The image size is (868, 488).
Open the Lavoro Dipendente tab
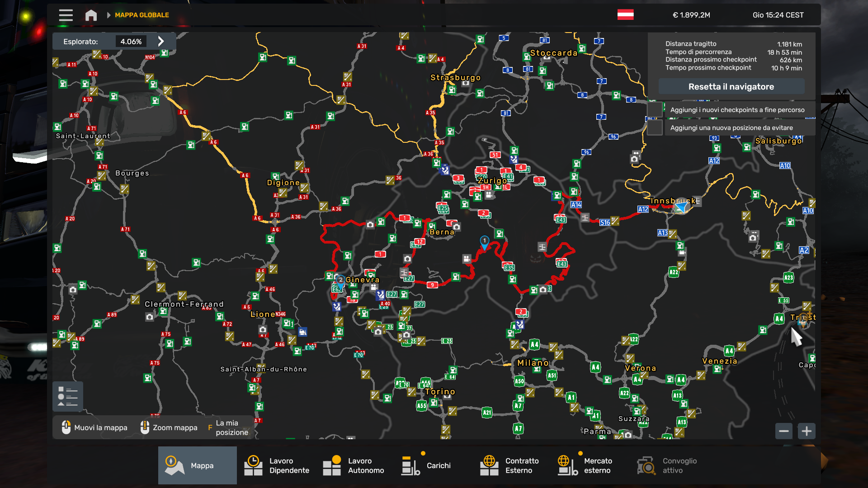click(x=277, y=465)
